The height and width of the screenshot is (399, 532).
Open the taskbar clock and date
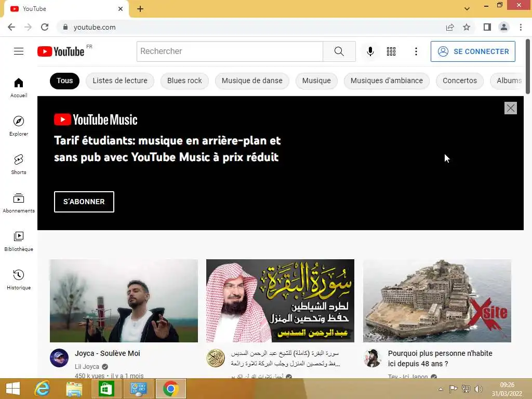tap(507, 389)
